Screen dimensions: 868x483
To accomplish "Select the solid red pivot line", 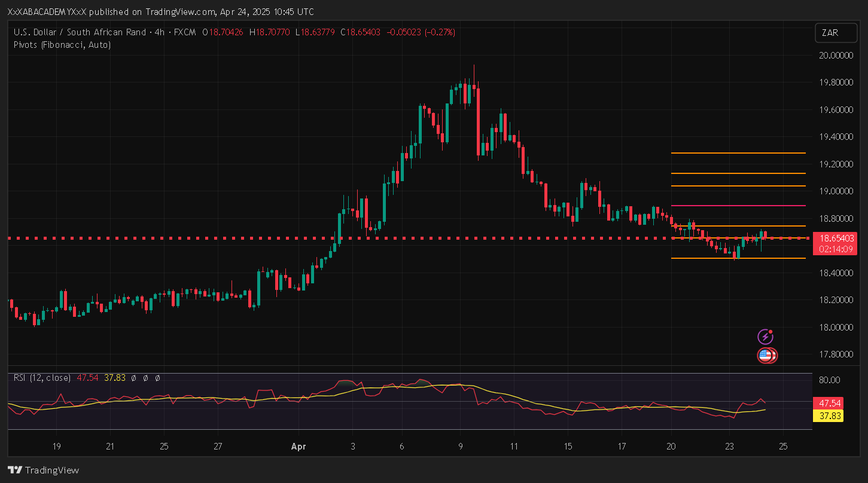I will point(738,206).
